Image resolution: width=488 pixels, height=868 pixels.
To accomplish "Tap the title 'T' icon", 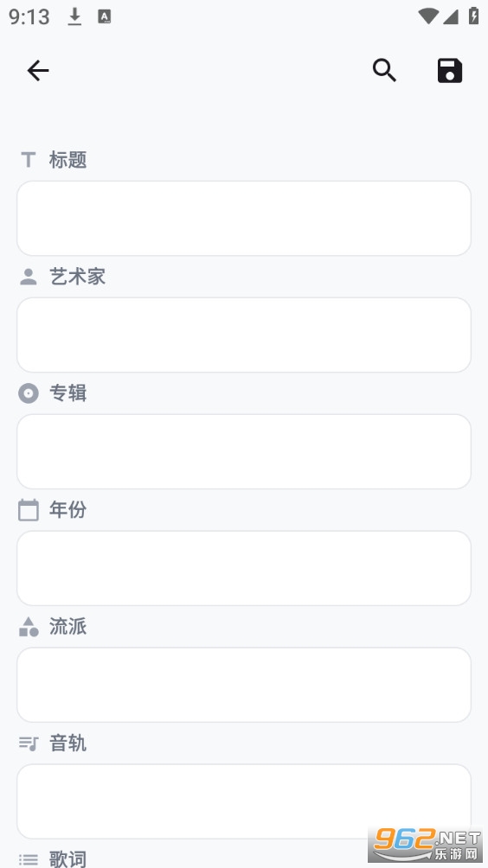I will tap(29, 160).
